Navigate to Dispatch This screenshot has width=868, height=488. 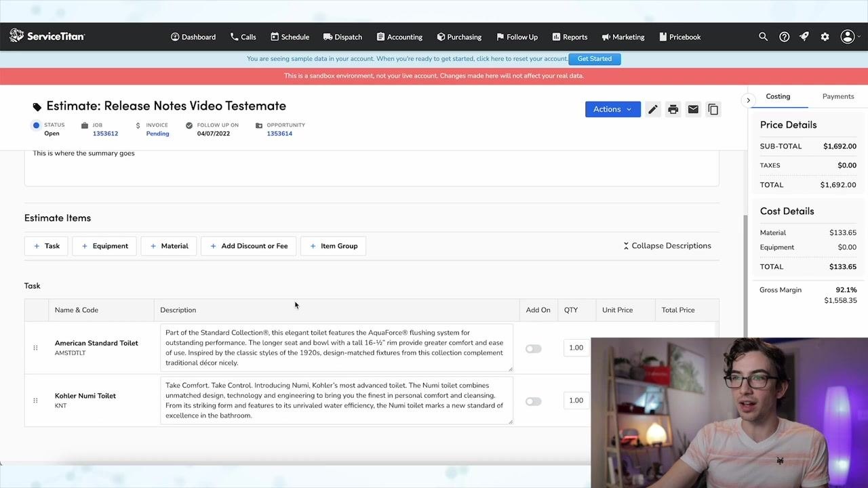point(342,37)
